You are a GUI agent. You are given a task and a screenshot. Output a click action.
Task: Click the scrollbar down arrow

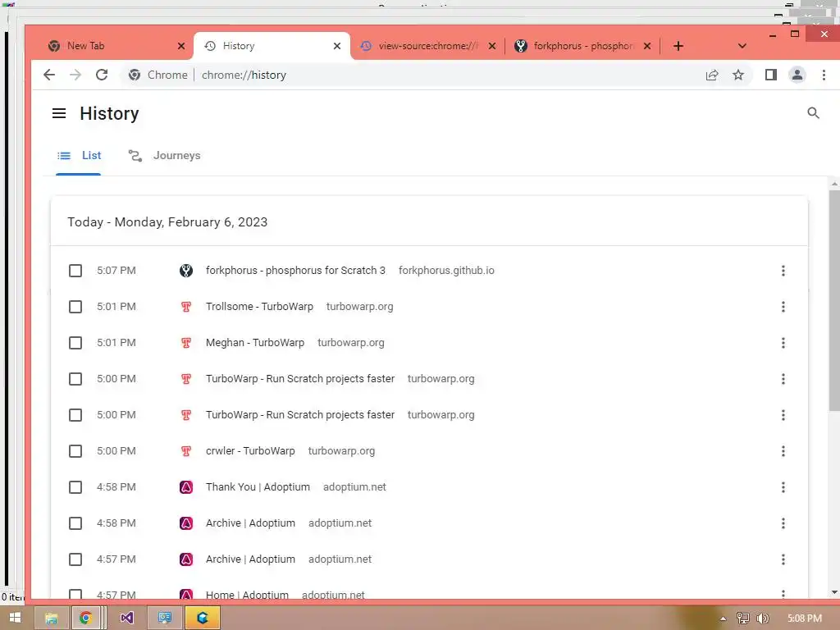pyautogui.click(x=834, y=592)
